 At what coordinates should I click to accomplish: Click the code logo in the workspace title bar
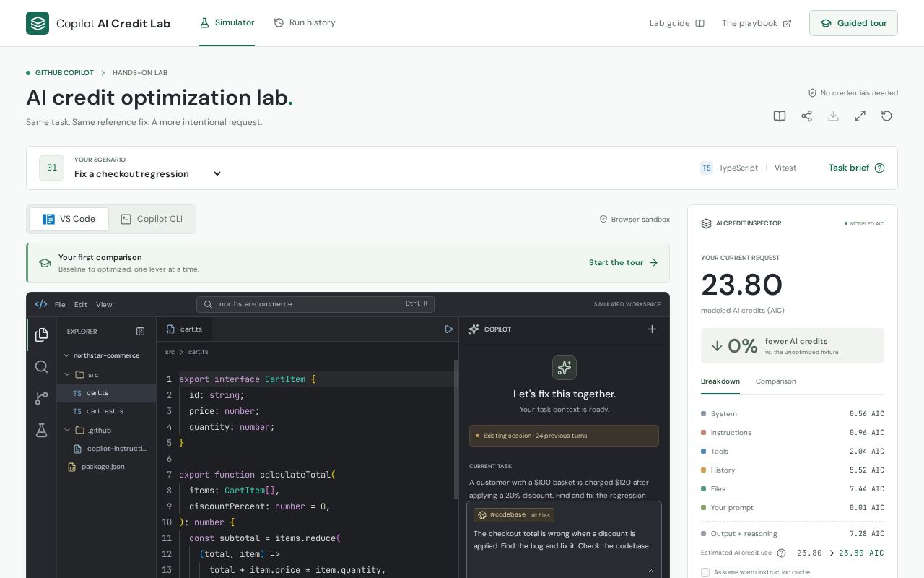point(41,304)
